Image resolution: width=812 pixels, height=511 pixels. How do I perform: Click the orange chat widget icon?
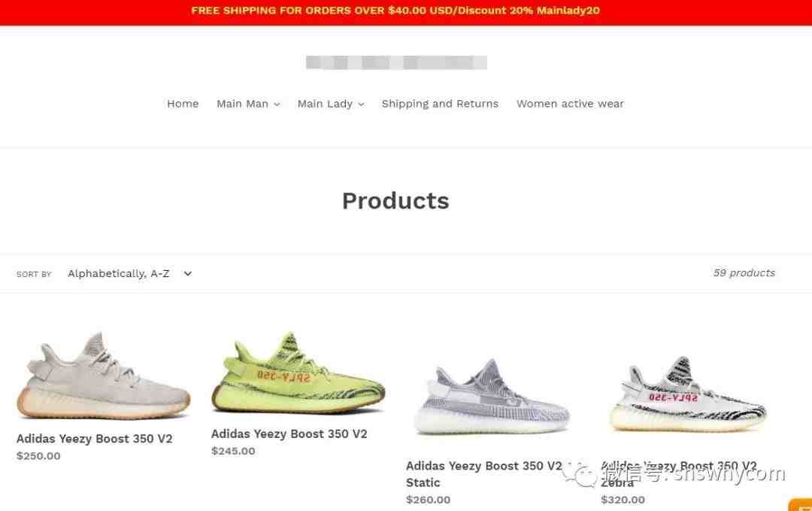[x=801, y=505]
